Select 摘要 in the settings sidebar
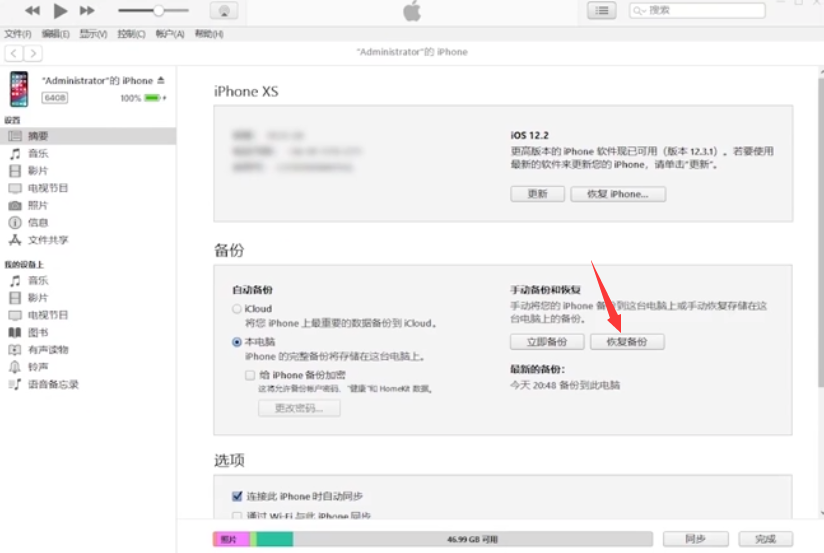Viewport: 824px width, 553px height. click(x=88, y=136)
